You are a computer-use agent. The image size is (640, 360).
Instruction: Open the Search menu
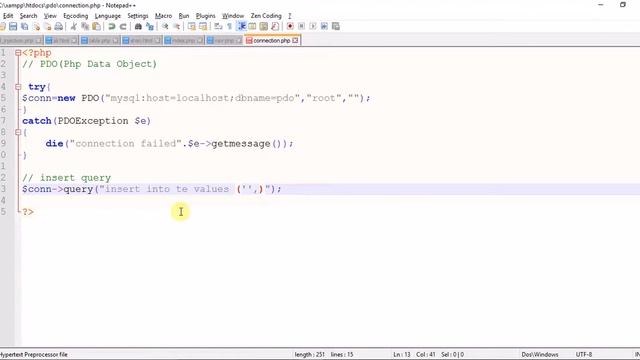[x=28, y=16]
